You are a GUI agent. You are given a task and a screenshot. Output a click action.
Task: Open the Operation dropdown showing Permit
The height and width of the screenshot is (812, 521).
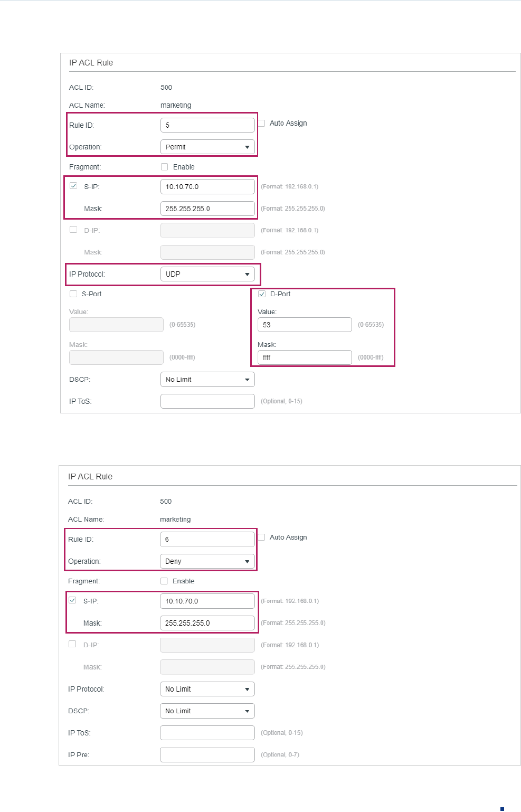click(207, 147)
